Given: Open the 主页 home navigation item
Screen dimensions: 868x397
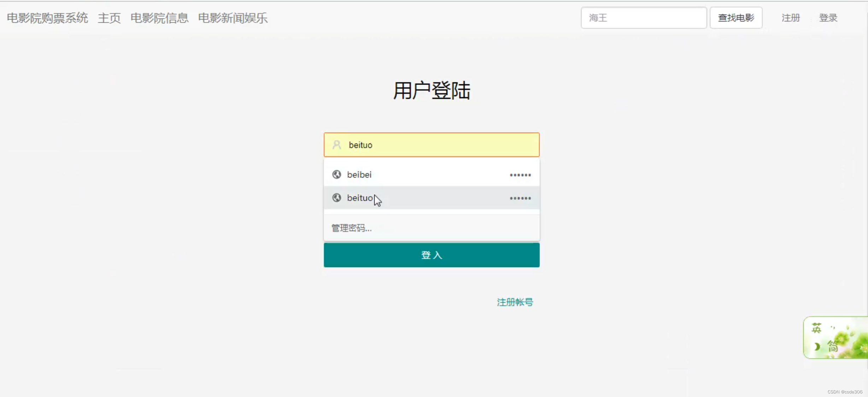Looking at the screenshot, I should tap(109, 18).
